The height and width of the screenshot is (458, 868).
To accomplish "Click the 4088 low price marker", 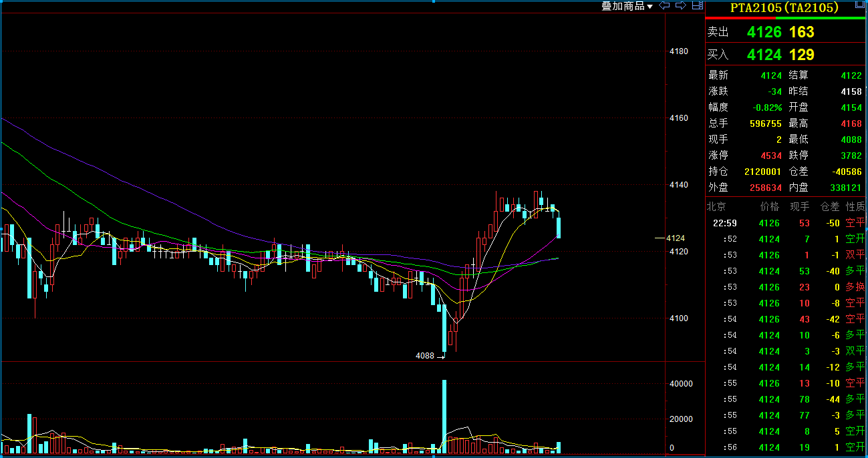I will pyautogui.click(x=425, y=357).
